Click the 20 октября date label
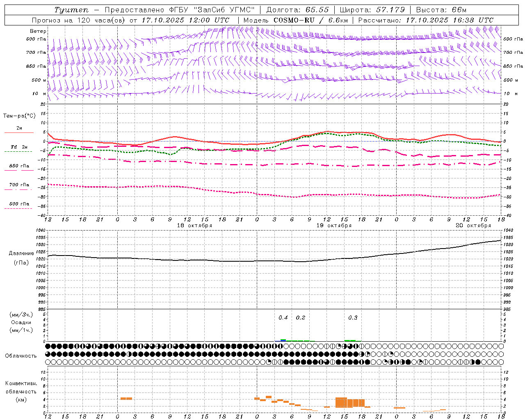 click(473, 226)
